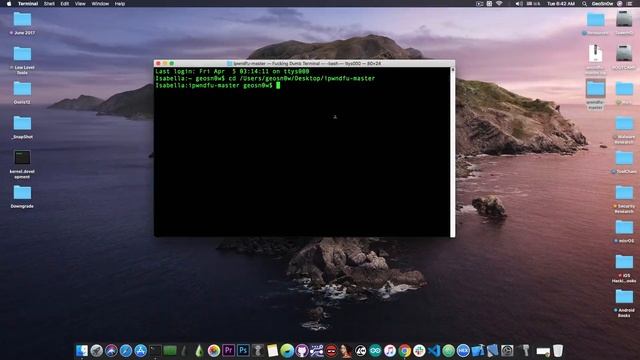The image size is (640, 360).
Task: Click the Last login line in Terminal
Action: [232, 71]
